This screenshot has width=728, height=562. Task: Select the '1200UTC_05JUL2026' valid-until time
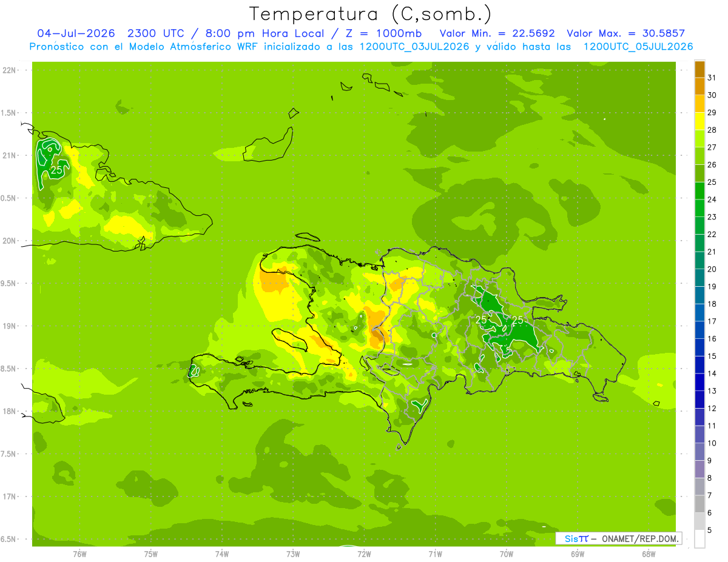(638, 47)
